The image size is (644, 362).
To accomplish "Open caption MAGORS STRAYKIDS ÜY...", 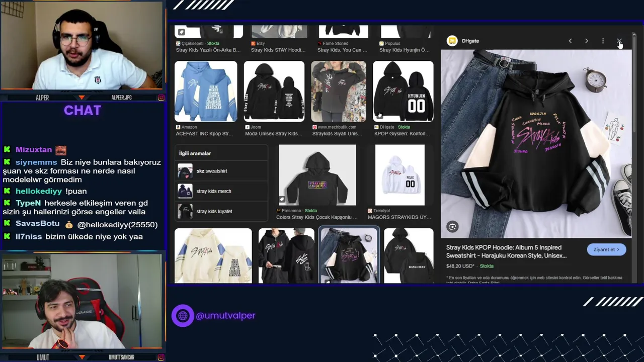I will [x=399, y=217].
